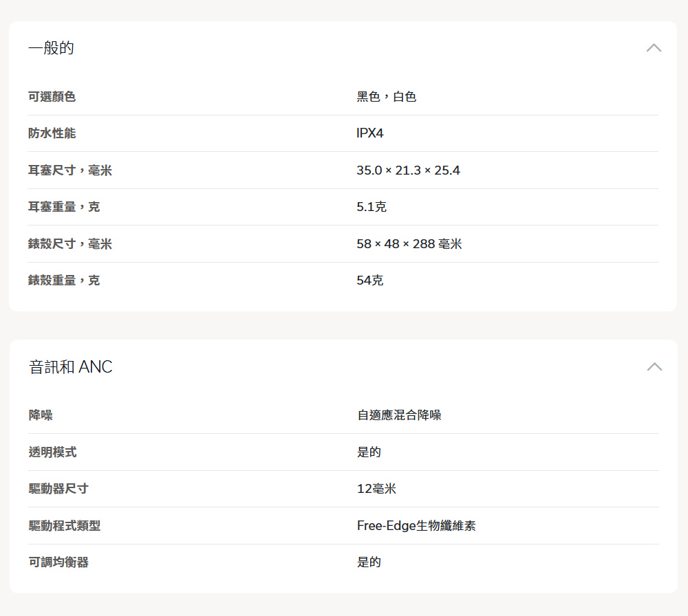Select the 錶殼尺寸，毫米 label
The image size is (688, 616).
[69, 244]
